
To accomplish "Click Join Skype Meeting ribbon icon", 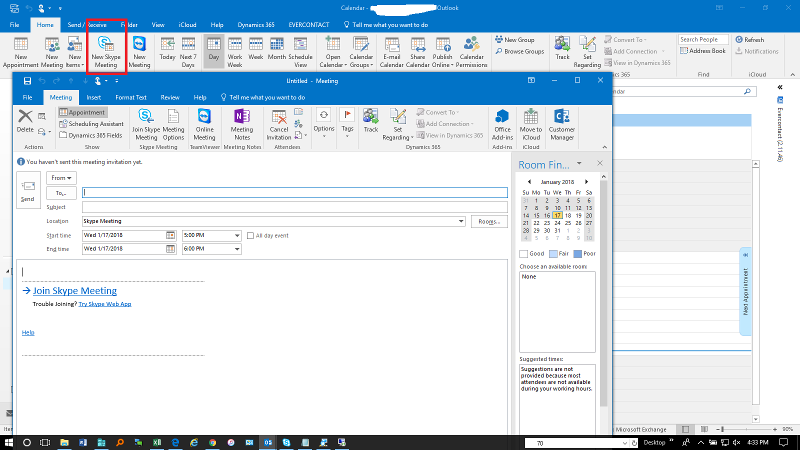I will point(146,124).
